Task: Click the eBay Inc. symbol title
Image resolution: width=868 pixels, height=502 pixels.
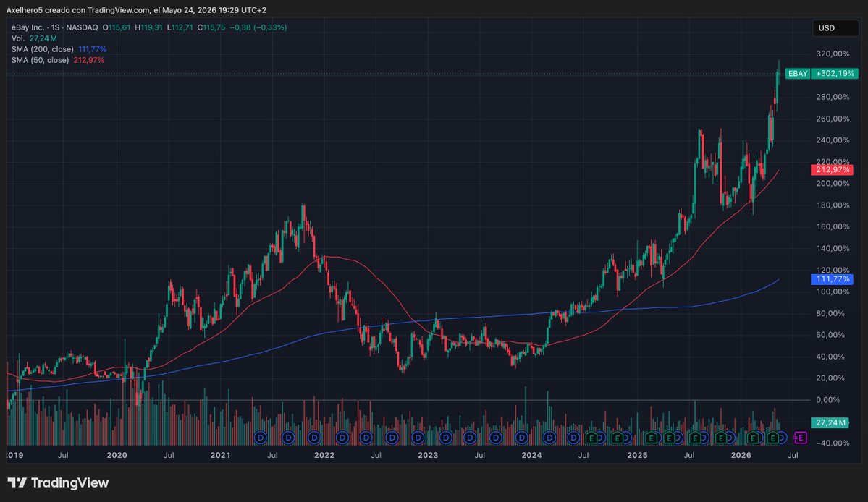Action: tap(28, 27)
